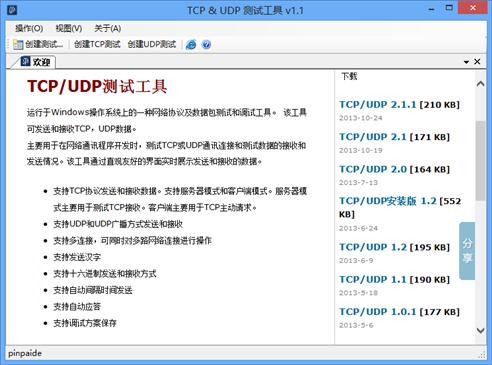492x365 pixels.
Task: Click 创建UDP测试 toolbar button
Action: (x=152, y=44)
